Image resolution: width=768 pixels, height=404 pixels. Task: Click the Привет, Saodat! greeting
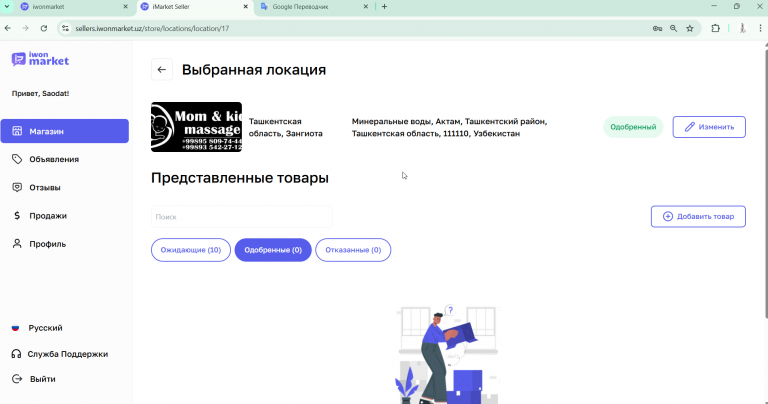click(40, 94)
